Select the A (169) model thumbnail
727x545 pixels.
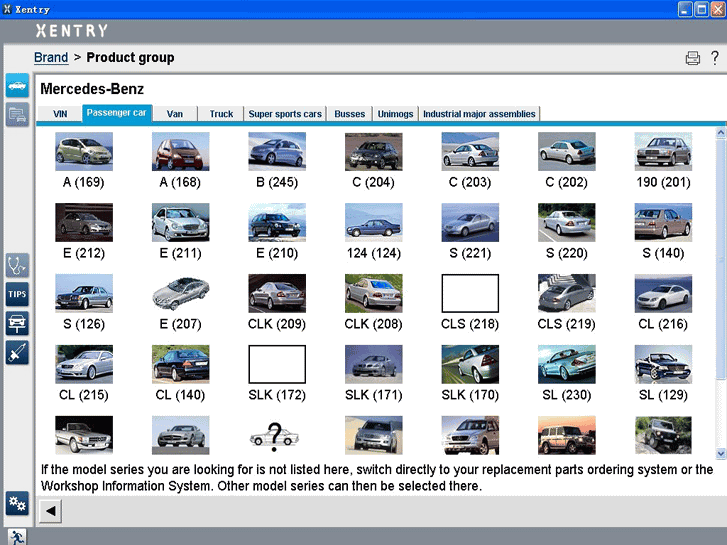coord(83,152)
